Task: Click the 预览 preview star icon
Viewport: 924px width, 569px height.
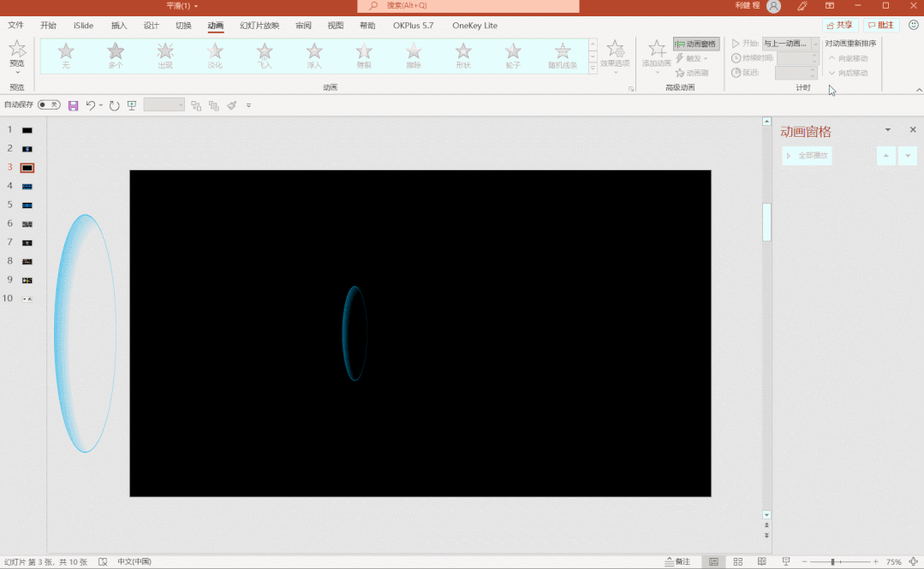Action: (17, 49)
